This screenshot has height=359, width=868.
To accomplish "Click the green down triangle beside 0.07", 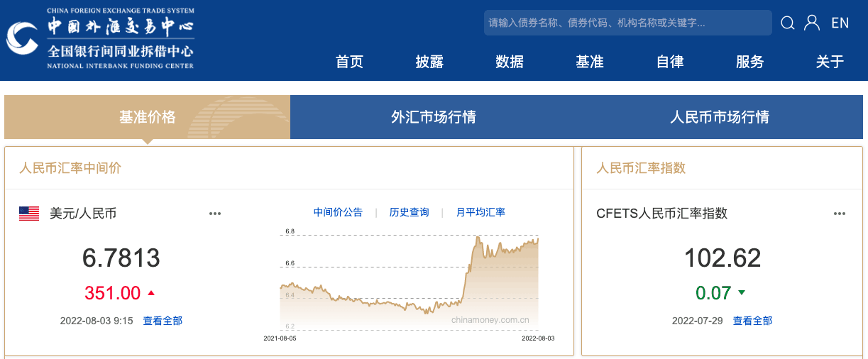I will pos(742,292).
